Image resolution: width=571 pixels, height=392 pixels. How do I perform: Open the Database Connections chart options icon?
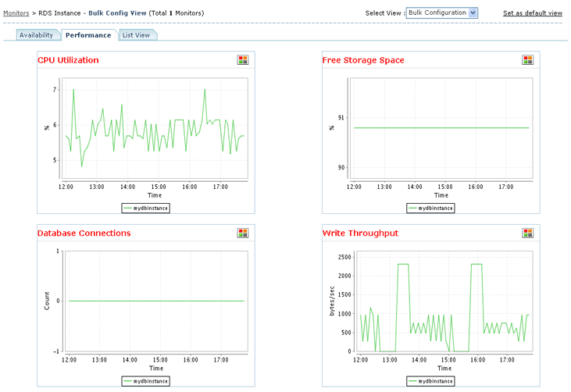242,233
